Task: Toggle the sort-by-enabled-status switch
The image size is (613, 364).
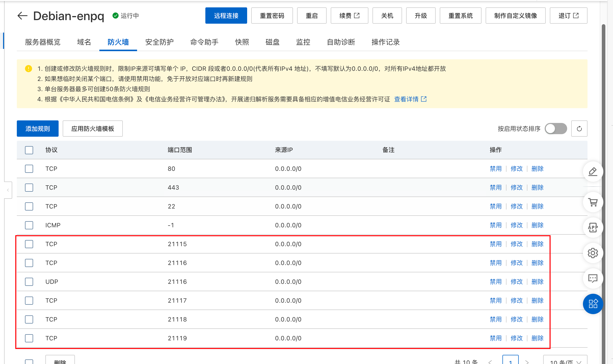Action: coord(556,129)
